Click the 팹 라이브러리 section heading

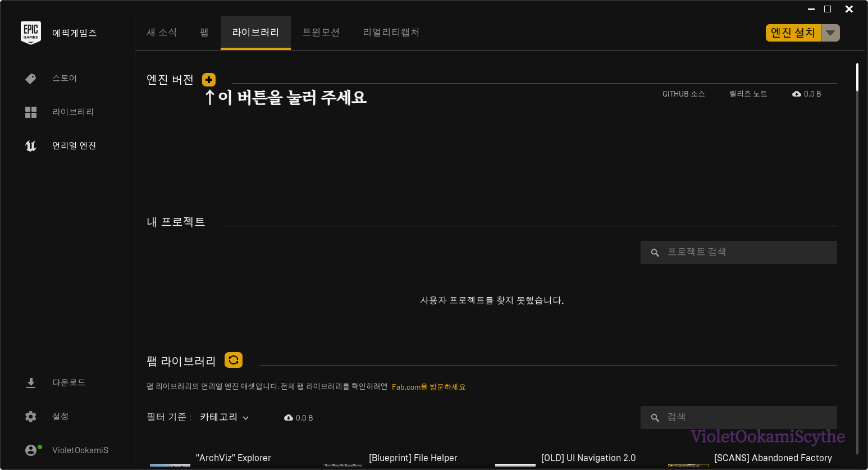(181, 361)
